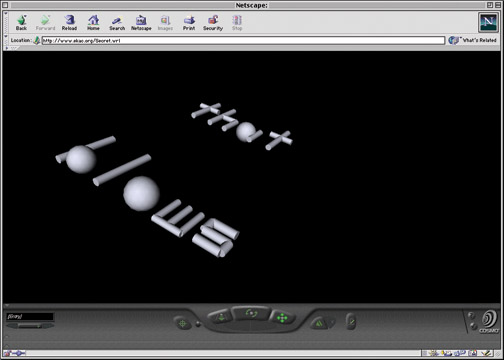Click the 3D letters 'that' in scene
504x360 pixels.
click(242, 126)
